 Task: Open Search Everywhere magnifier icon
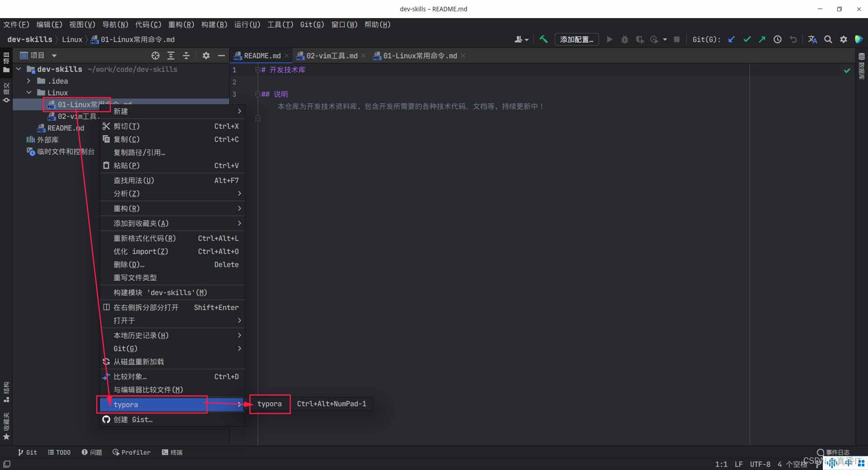[828, 39]
